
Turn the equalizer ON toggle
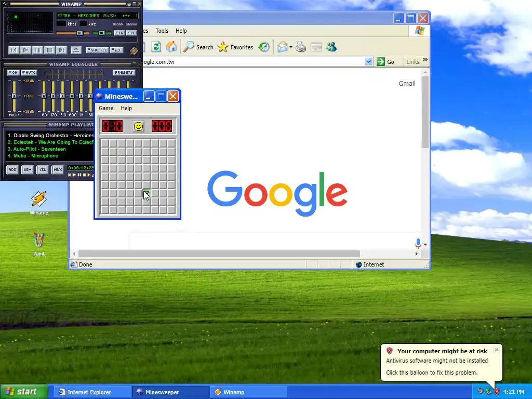click(13, 72)
